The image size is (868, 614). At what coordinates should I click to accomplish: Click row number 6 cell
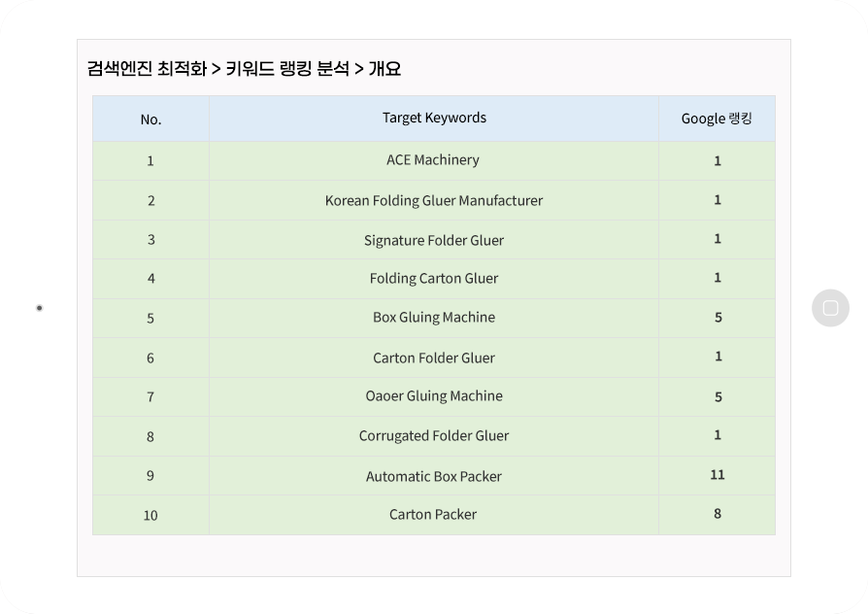[150, 358]
